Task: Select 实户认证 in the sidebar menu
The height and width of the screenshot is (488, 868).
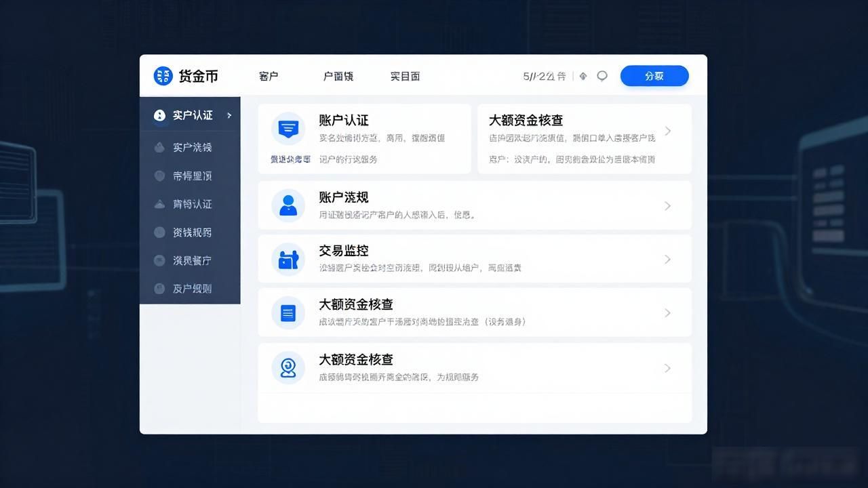Action: click(x=190, y=115)
